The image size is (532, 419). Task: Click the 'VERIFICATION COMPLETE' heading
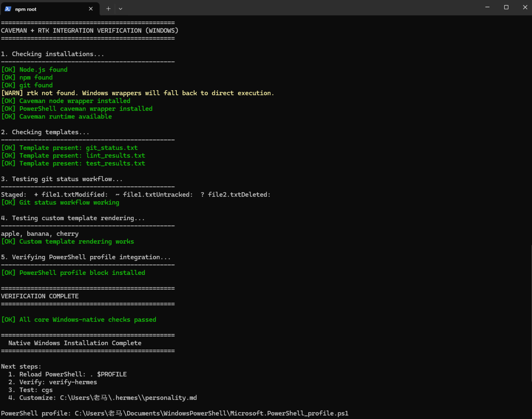point(40,296)
